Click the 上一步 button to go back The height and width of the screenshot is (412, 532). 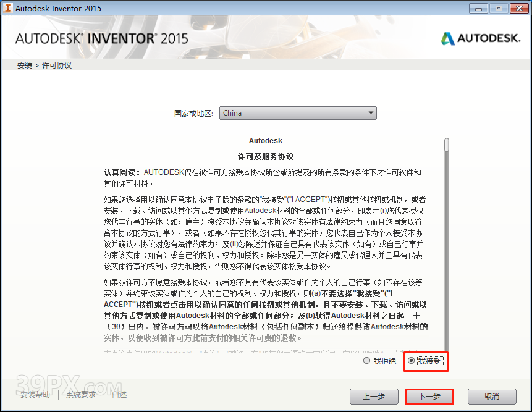(x=374, y=397)
